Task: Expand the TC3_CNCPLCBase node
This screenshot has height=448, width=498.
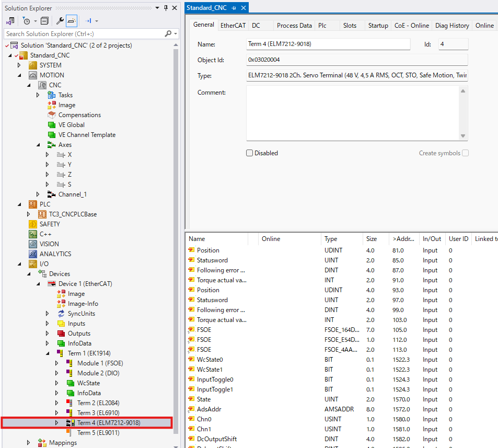Action: click(x=29, y=214)
